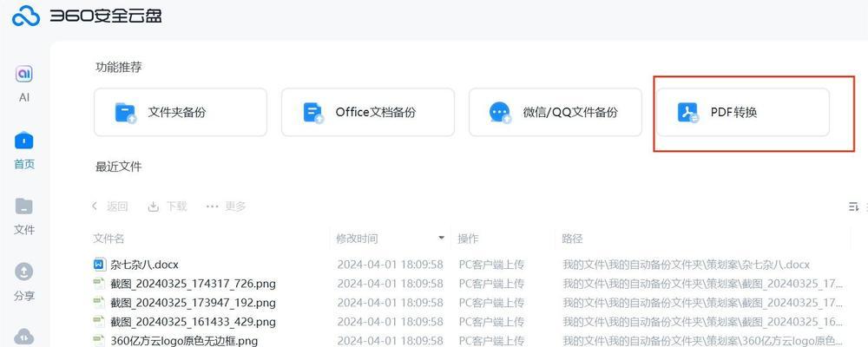Click the path 我的文件\我的自动备份文件夹\策划案\杂七杂八.docx
Viewport: 868px width, 347px height.
coord(686,265)
